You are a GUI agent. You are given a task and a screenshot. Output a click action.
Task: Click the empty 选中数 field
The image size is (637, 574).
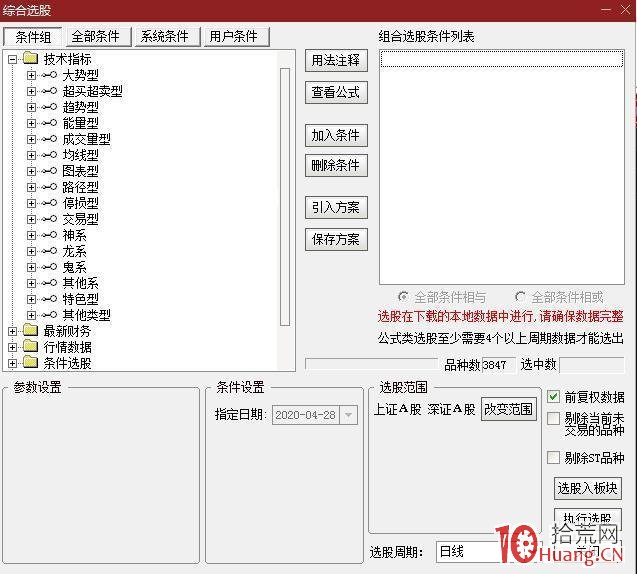tap(592, 365)
